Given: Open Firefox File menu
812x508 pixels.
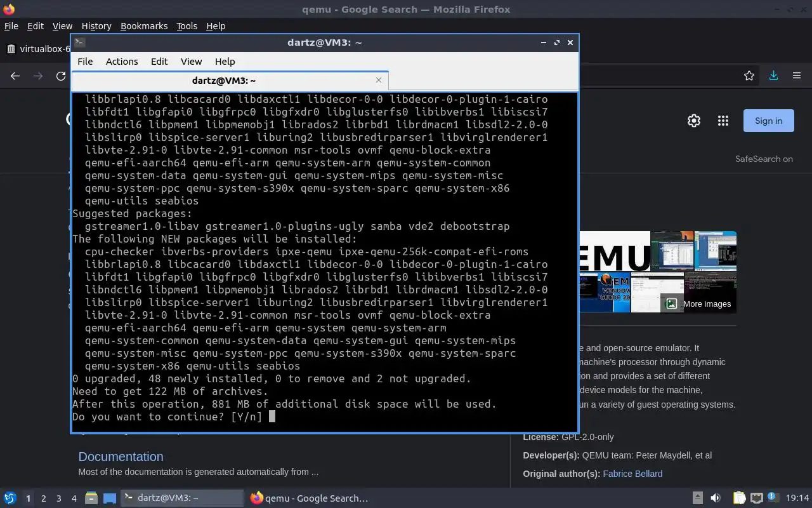Looking at the screenshot, I should [x=11, y=26].
